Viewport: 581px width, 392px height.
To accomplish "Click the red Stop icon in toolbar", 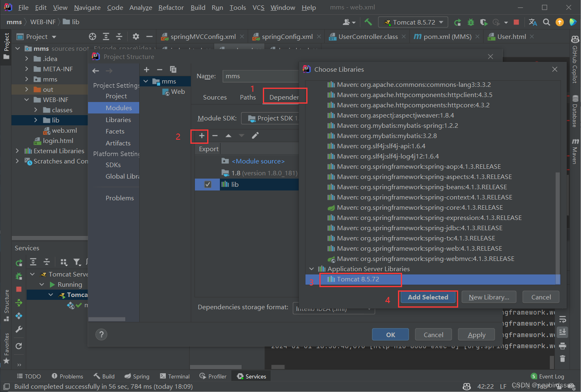I will point(516,22).
